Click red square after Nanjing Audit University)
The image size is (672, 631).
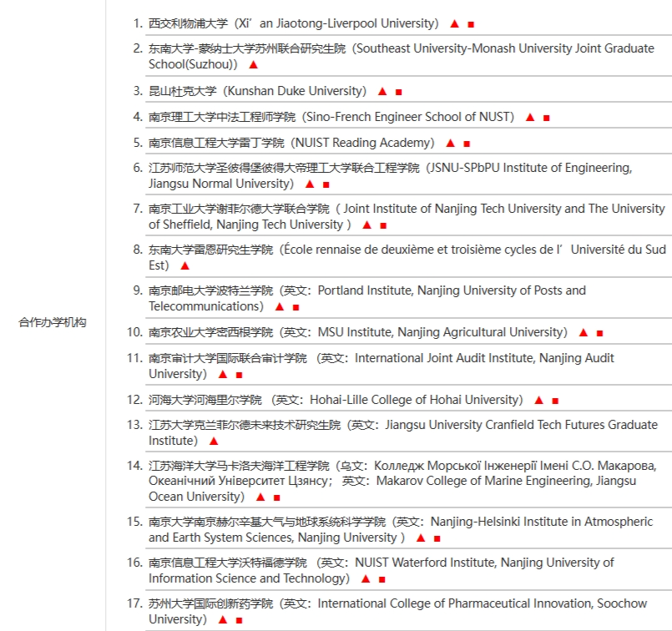point(239,375)
